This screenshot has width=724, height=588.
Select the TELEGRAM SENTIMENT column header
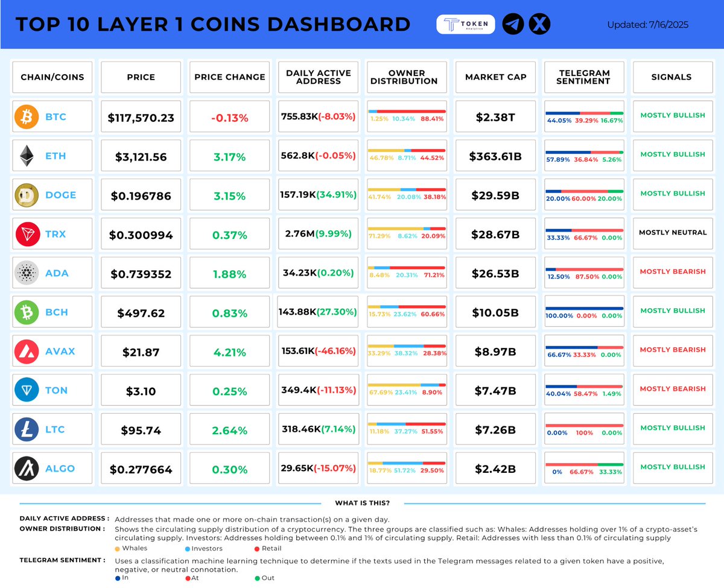tap(583, 77)
